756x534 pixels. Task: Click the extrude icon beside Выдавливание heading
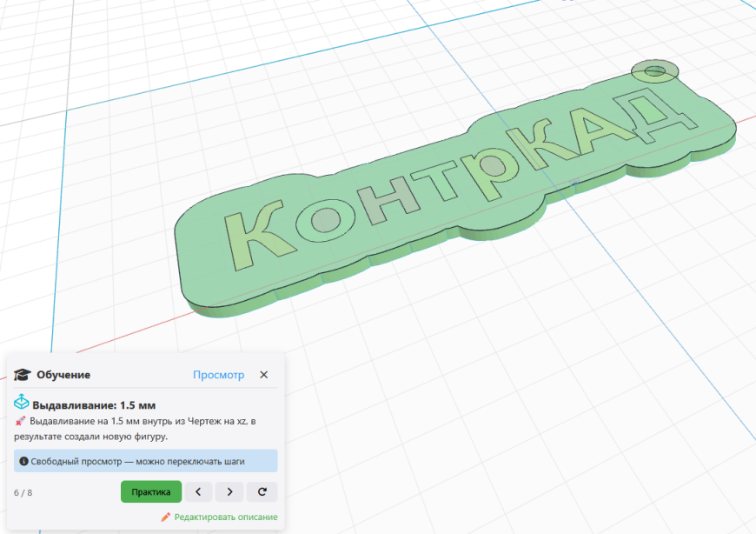(x=21, y=402)
